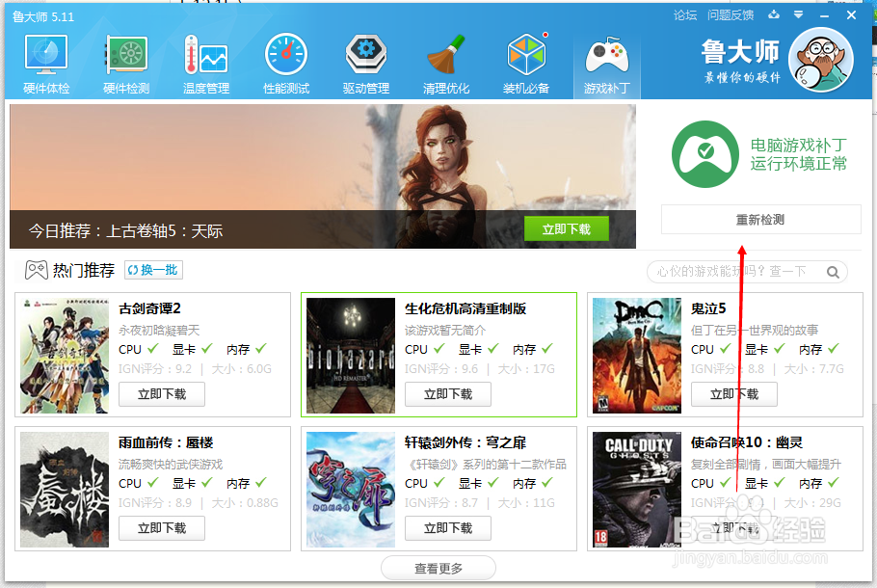Open the 生化危机高清重制版 title

pos(465,308)
